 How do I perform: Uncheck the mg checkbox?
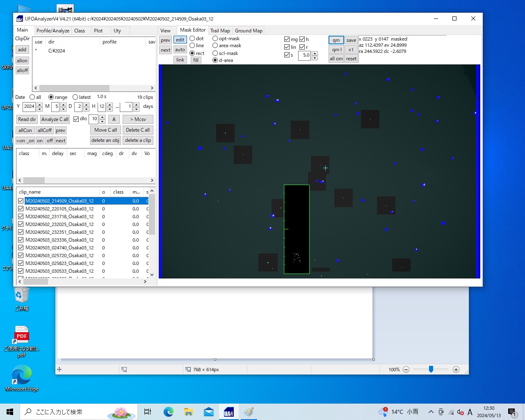(x=287, y=39)
